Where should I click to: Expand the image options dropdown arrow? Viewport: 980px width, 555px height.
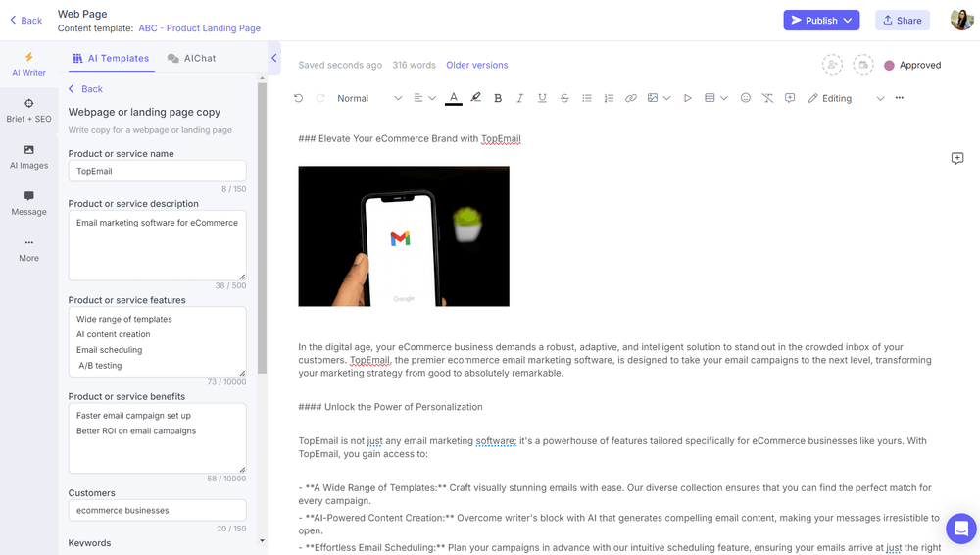click(x=666, y=98)
